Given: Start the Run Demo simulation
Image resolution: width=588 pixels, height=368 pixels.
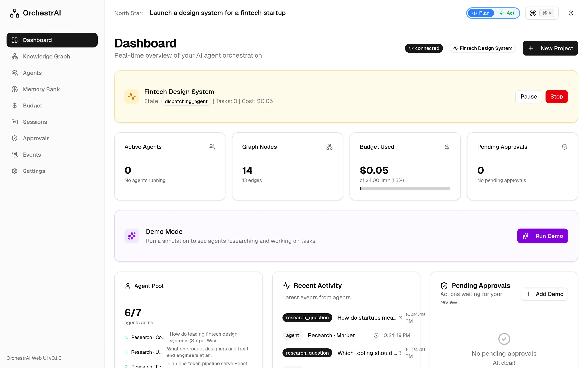Looking at the screenshot, I should [542, 236].
